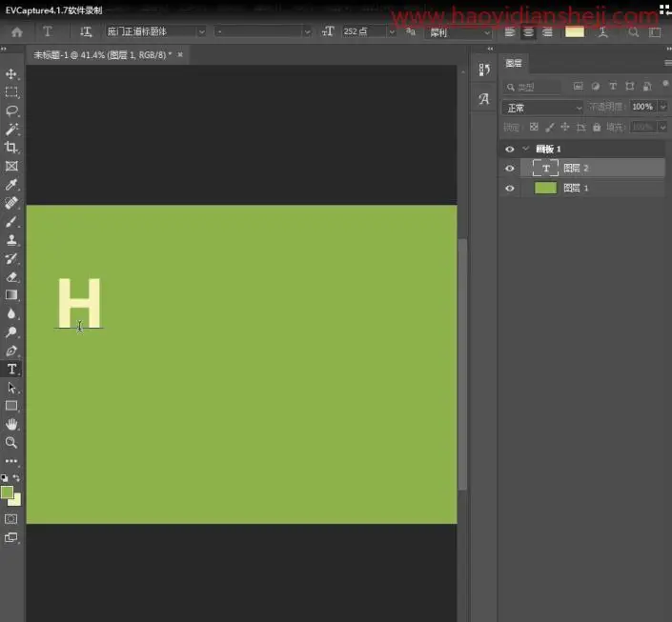
Task: Select the Frame tool
Action: point(11,166)
